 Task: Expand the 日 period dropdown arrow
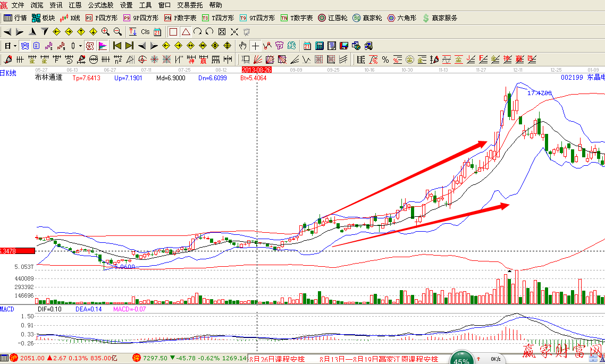pyautogui.click(x=14, y=45)
